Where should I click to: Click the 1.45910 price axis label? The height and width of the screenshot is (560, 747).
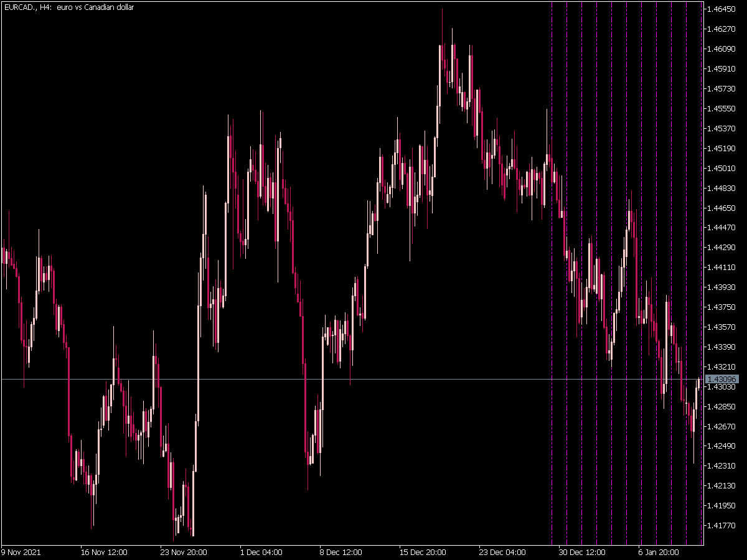coord(722,68)
